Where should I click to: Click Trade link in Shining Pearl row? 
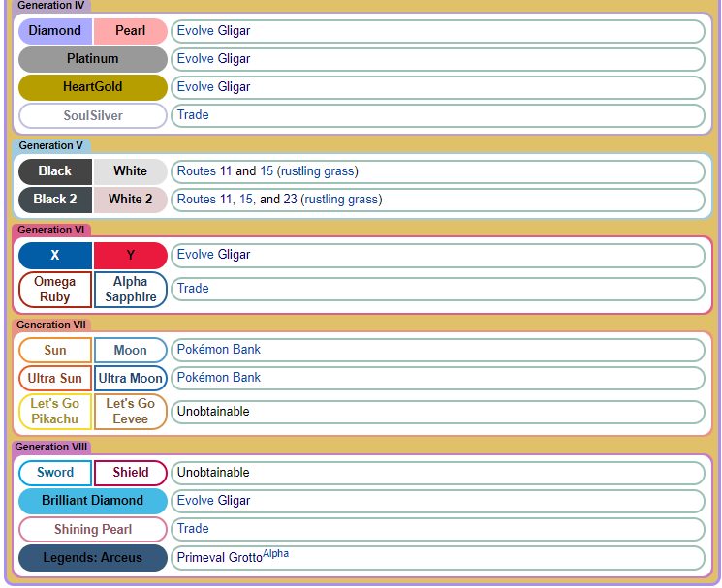click(193, 529)
